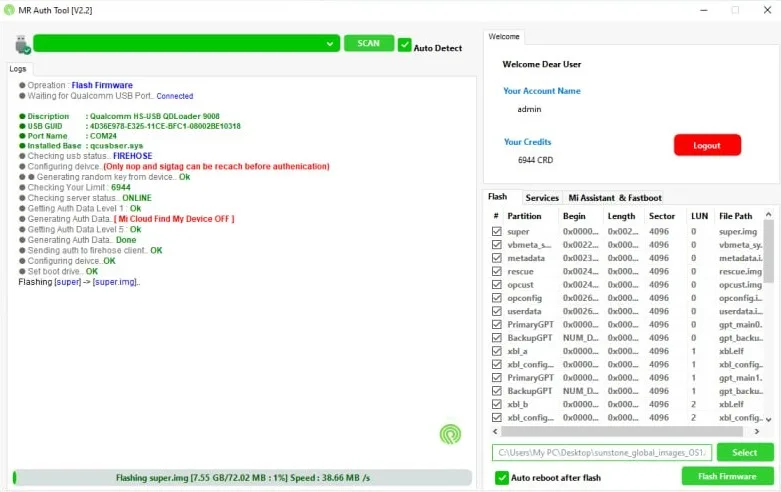Click the MR Auth Tool app icon

click(x=9, y=10)
